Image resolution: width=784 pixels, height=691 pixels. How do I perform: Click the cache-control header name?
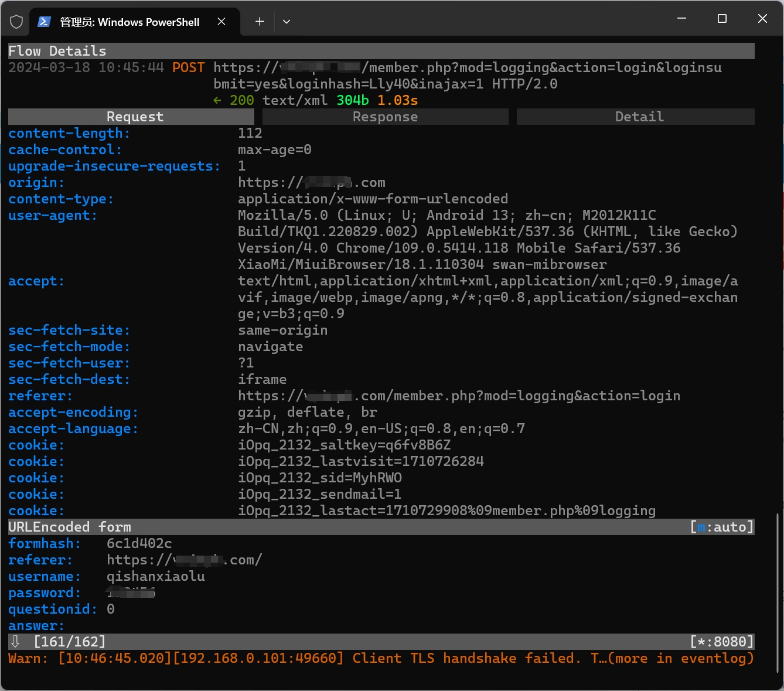[x=65, y=149]
